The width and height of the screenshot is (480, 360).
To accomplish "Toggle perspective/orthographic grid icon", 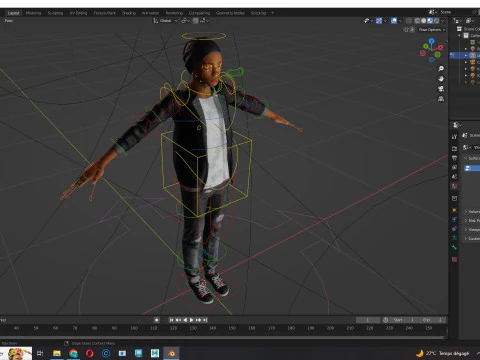I will (441, 99).
